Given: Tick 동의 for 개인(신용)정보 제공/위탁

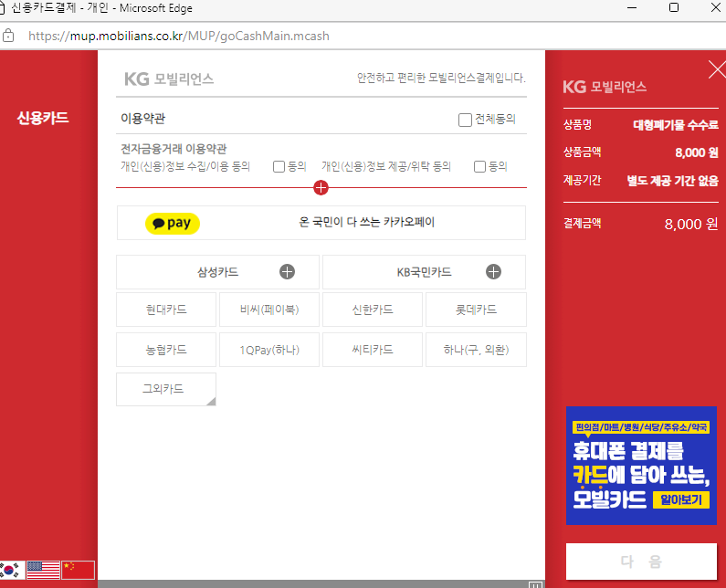Looking at the screenshot, I should point(479,167).
